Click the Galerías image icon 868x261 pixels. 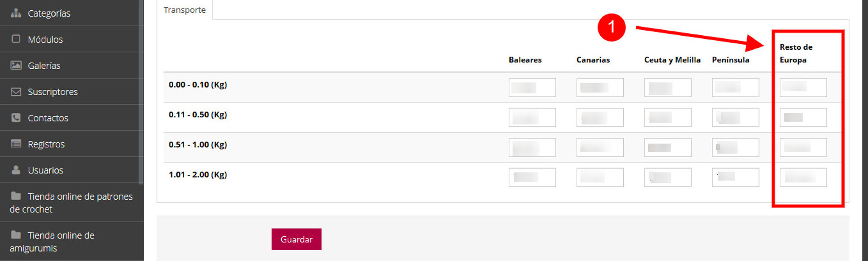pos(16,65)
